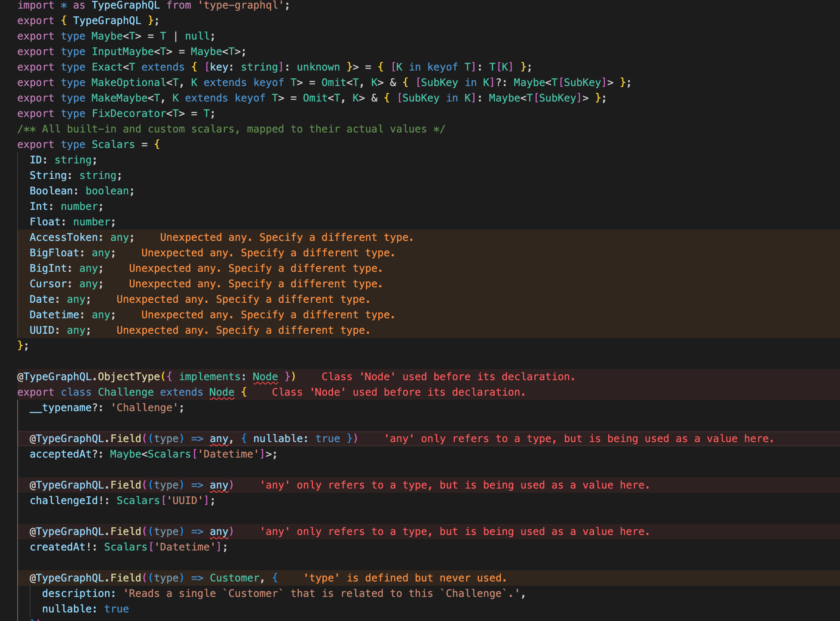The image size is (840, 621).
Task: Click the 'UUID' property name in Scalars
Action: [42, 330]
